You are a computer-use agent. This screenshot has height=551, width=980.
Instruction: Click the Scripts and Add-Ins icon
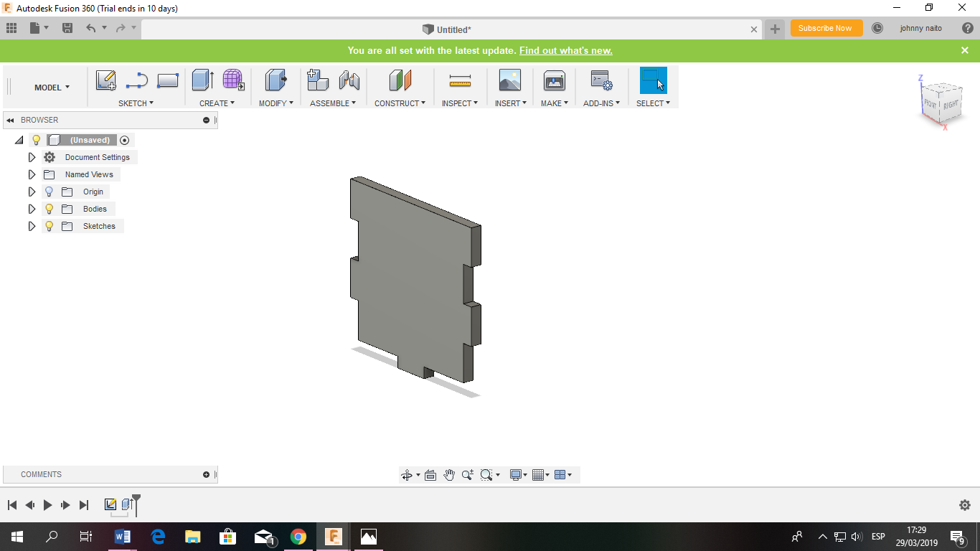pos(601,80)
